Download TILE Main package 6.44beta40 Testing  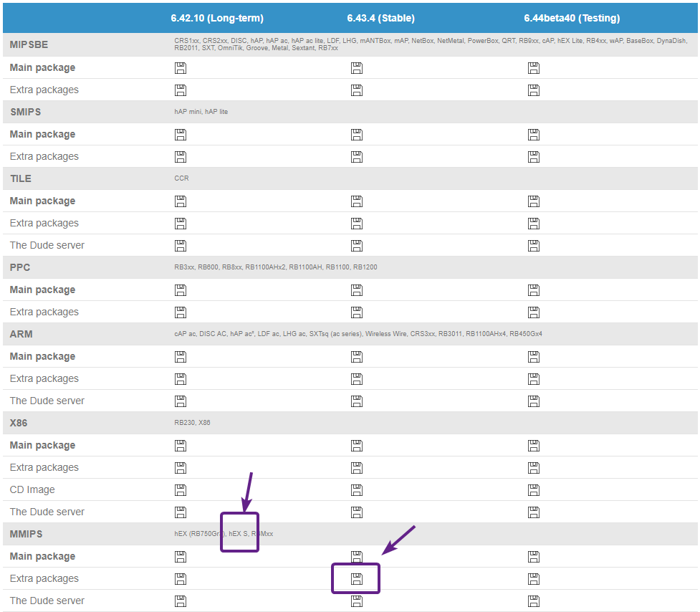[534, 201]
